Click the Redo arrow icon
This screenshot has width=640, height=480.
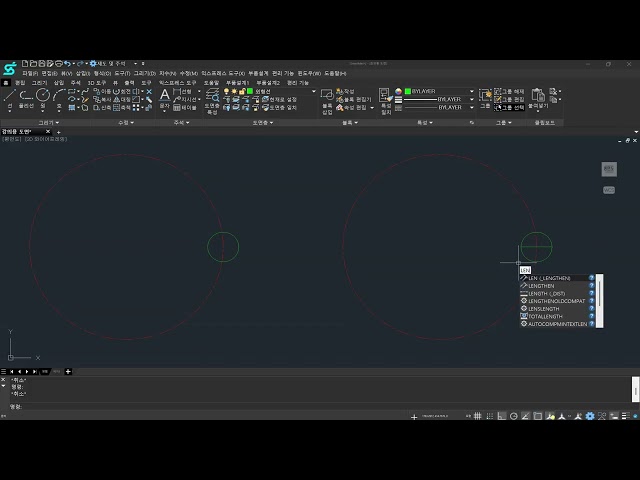(x=80, y=63)
